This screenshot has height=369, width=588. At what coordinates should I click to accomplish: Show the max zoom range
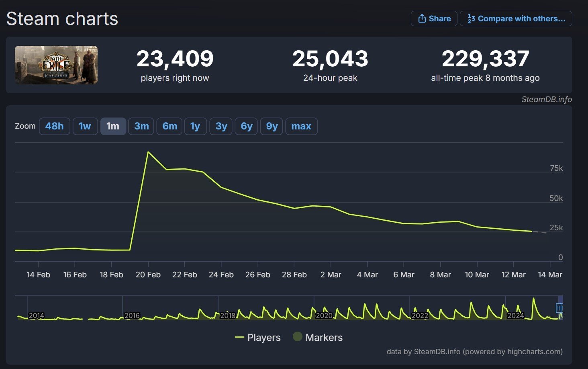(x=301, y=126)
